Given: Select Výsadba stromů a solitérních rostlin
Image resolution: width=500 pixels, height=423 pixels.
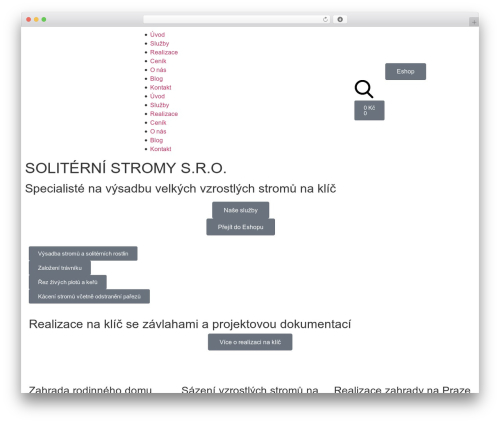Looking at the screenshot, I should (x=83, y=254).
